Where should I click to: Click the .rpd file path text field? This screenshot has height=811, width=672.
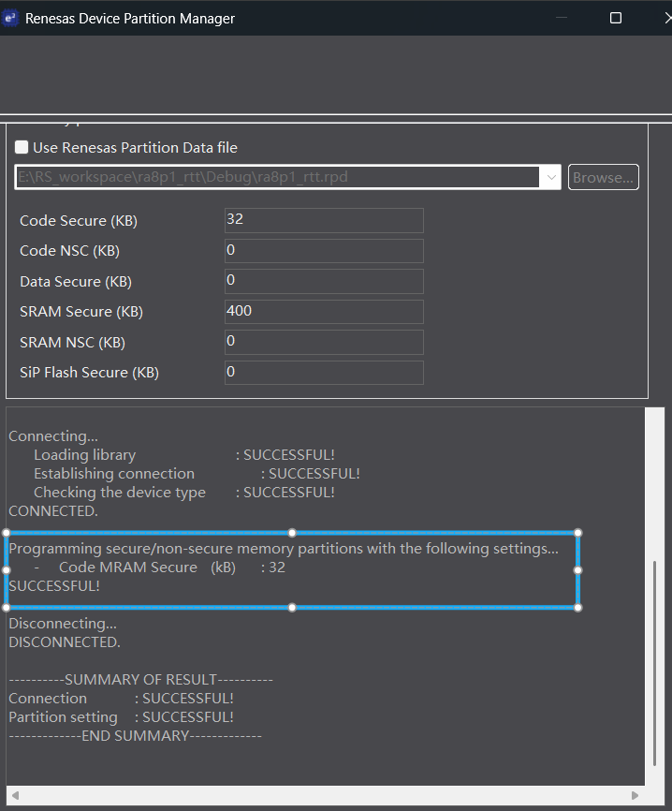pyautogui.click(x=277, y=177)
